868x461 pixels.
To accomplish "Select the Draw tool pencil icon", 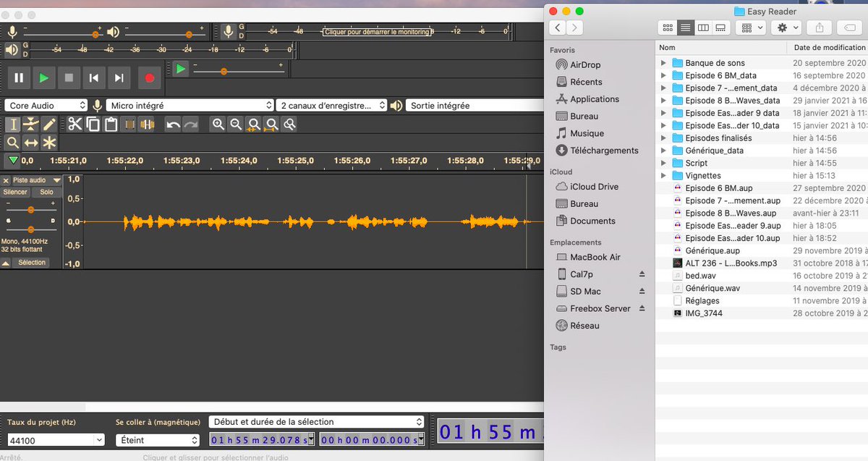I will pos(49,124).
